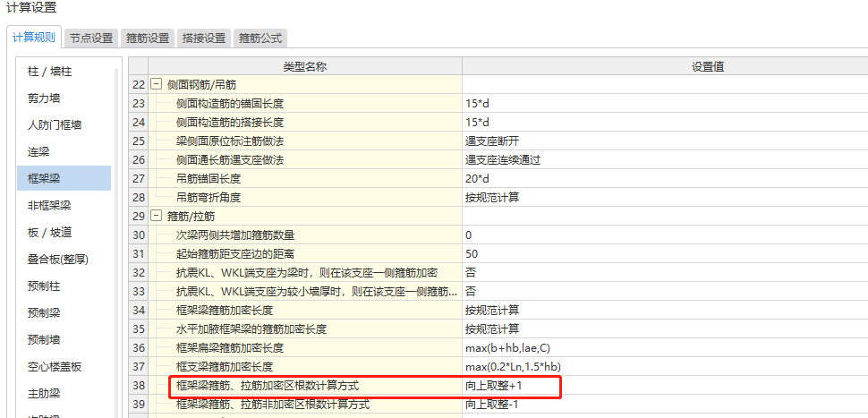The width and height of the screenshot is (868, 418).
Task: Open the 箍筋公式 tab
Action: click(260, 38)
